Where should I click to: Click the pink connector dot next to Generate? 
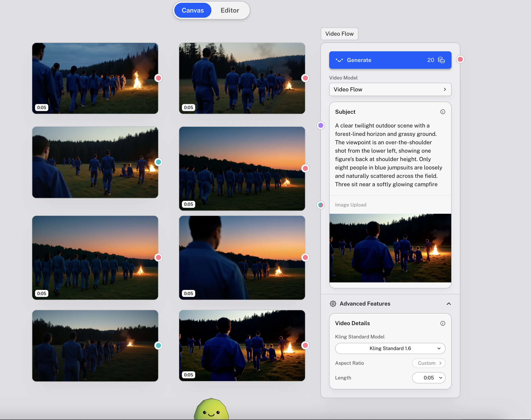click(x=460, y=59)
